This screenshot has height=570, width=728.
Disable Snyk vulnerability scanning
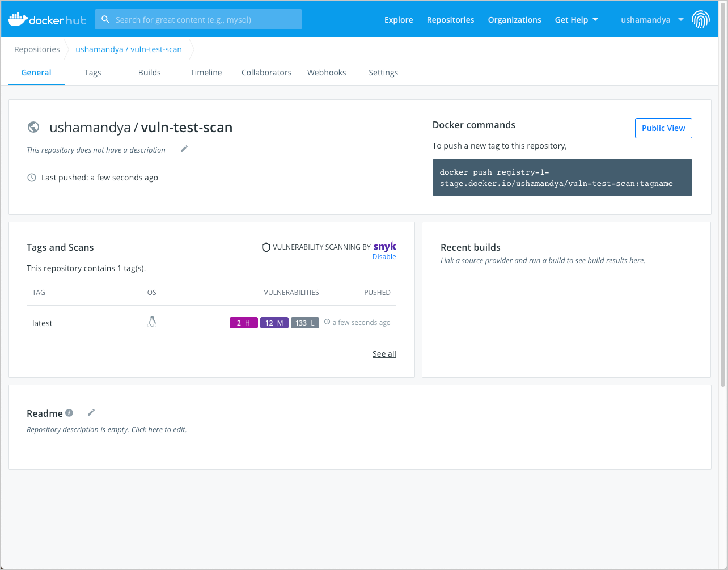384,257
